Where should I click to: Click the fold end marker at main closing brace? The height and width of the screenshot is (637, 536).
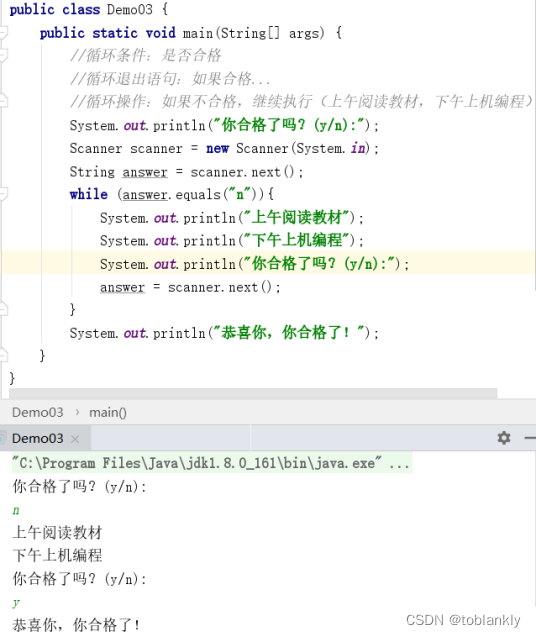point(3,355)
